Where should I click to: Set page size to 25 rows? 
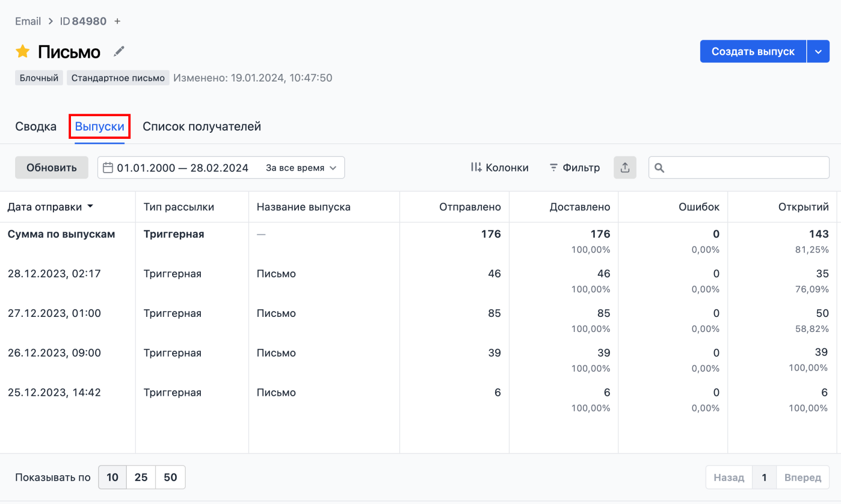tap(141, 477)
